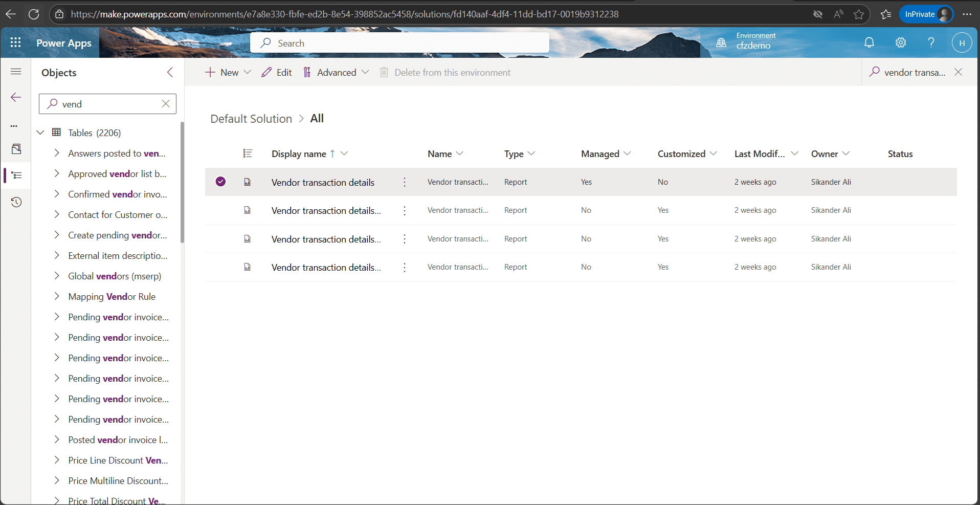
Task: Open the History icon in left rail
Action: (x=16, y=202)
